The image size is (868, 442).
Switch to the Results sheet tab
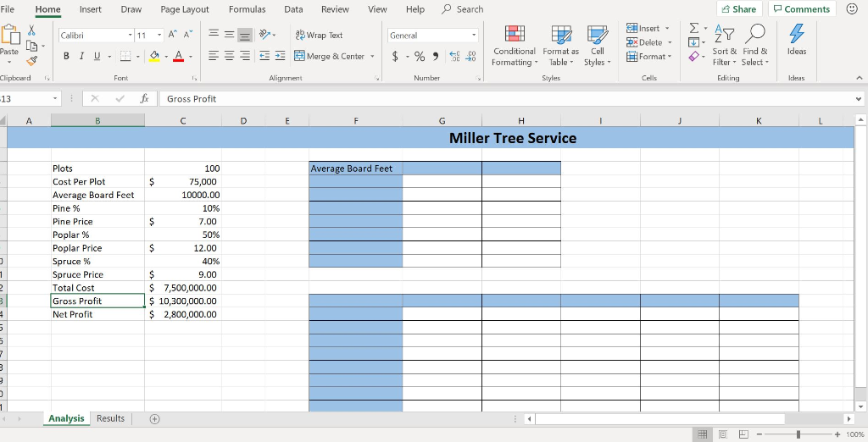[110, 419]
